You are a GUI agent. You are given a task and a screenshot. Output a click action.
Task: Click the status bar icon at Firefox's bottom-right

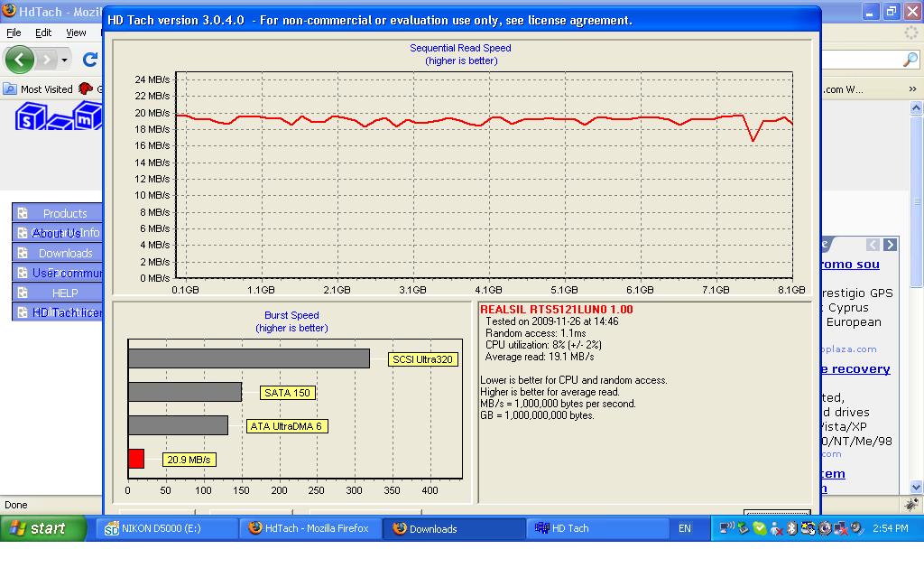click(911, 505)
